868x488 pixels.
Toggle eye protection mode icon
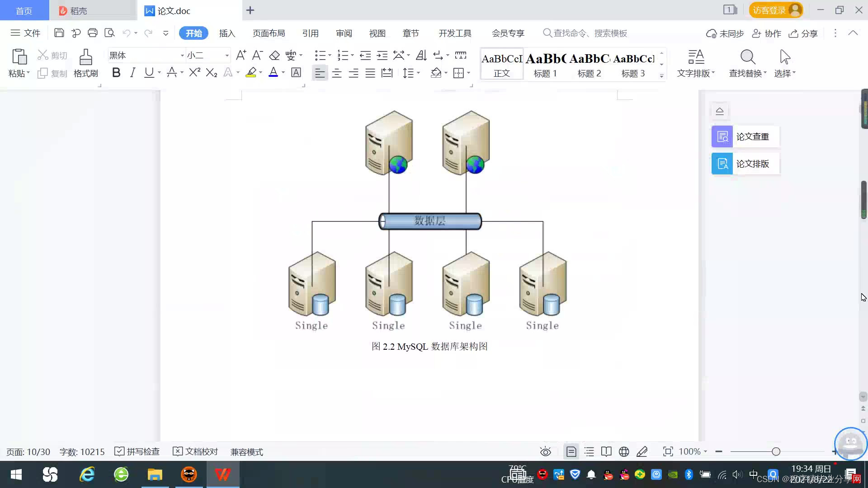[x=545, y=451]
